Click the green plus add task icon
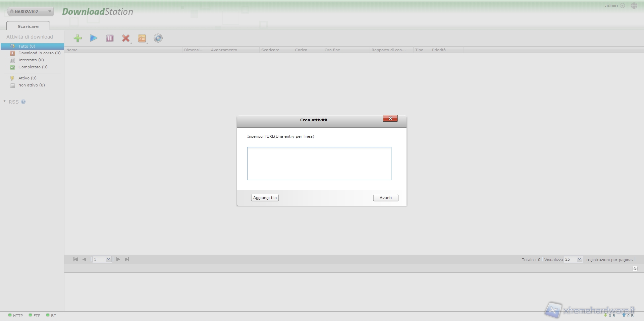The image size is (644, 321). point(77,38)
